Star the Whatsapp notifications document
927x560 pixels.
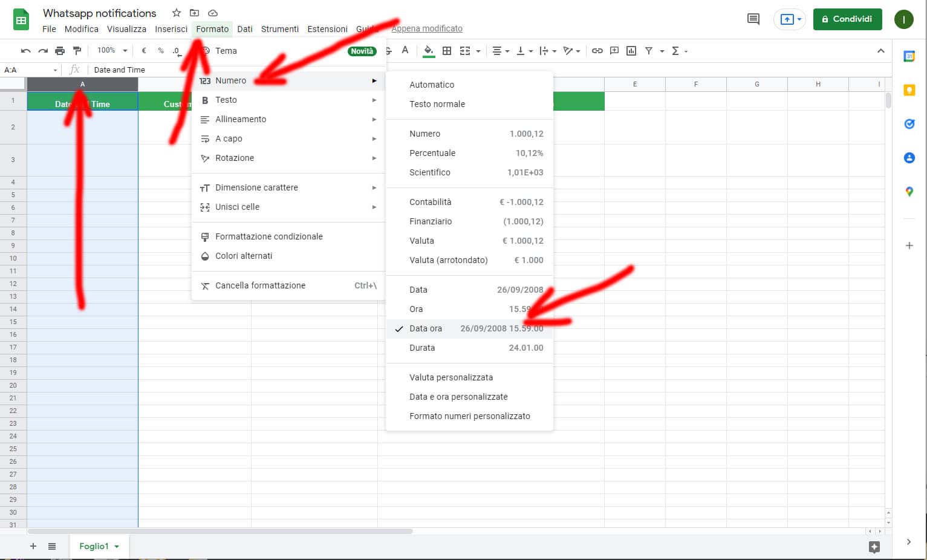pyautogui.click(x=176, y=13)
